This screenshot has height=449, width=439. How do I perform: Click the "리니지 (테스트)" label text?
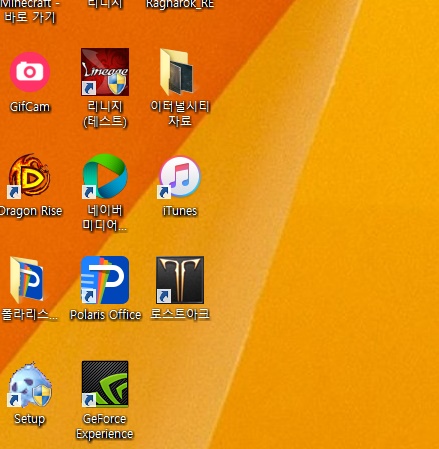(105, 114)
